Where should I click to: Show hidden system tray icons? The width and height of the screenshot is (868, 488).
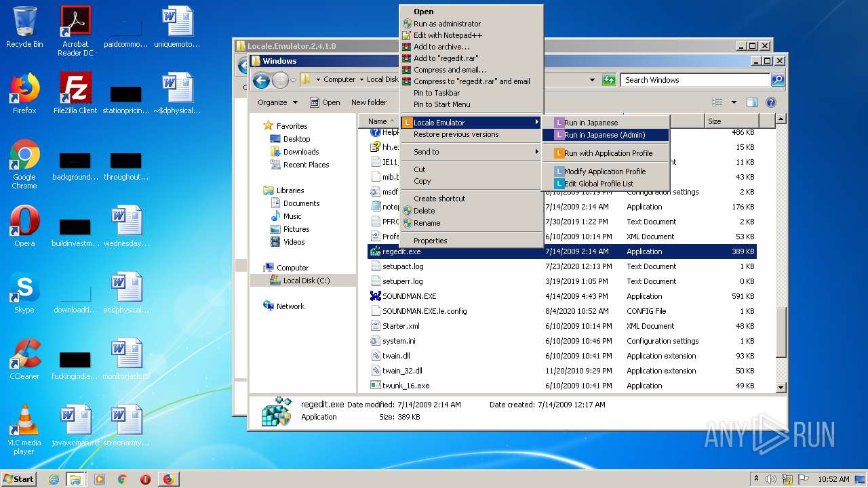pos(757,479)
